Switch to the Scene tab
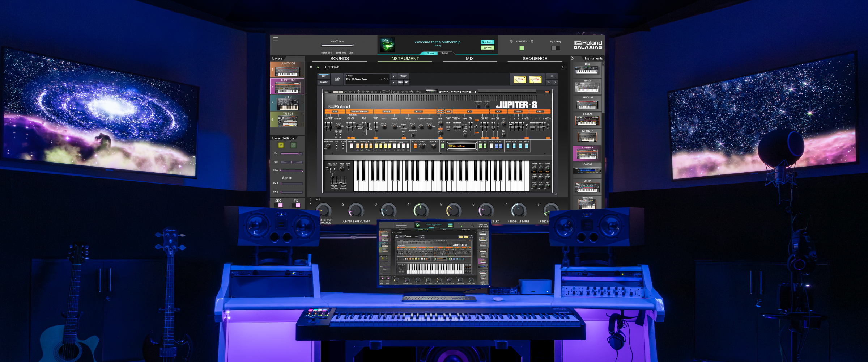868x362 pixels. click(430, 53)
